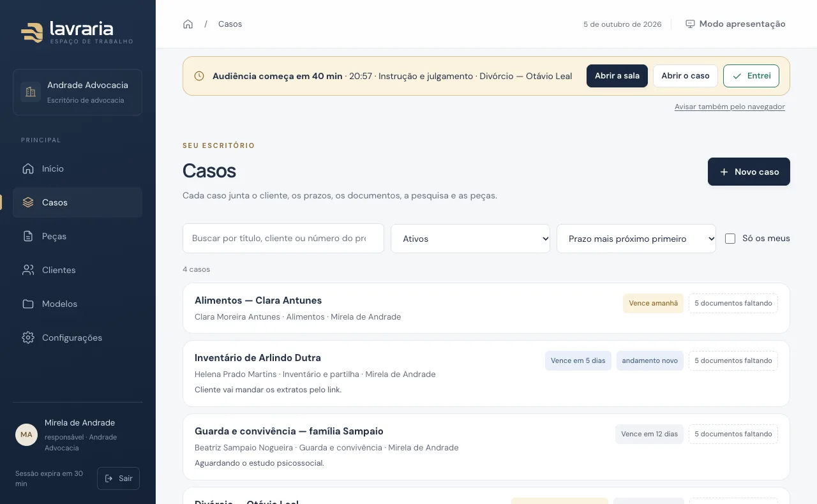Click the Peças document icon in sidebar

(x=28, y=236)
